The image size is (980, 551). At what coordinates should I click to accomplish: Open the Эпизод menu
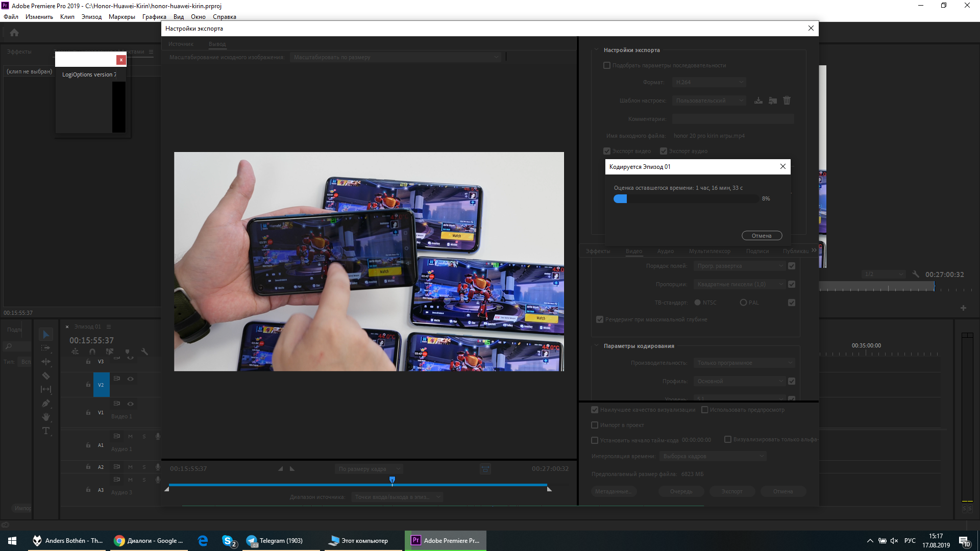point(91,17)
